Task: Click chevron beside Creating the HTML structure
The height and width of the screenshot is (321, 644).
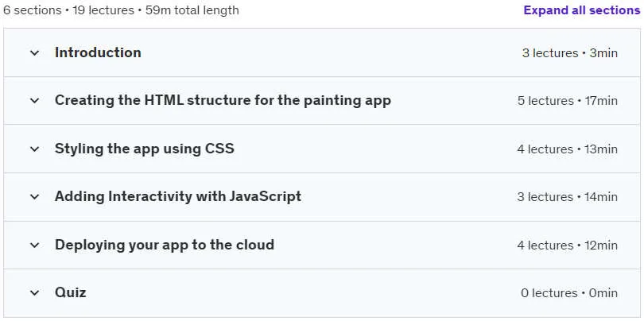Action: pyautogui.click(x=34, y=101)
